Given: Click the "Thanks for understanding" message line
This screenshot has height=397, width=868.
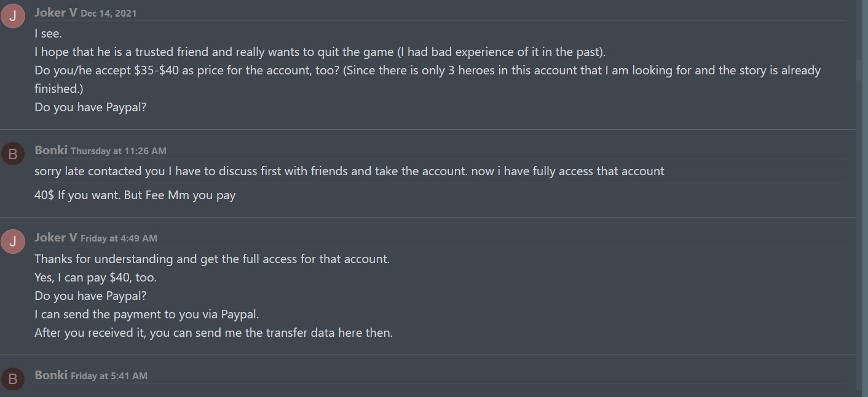Looking at the screenshot, I should point(211,259).
